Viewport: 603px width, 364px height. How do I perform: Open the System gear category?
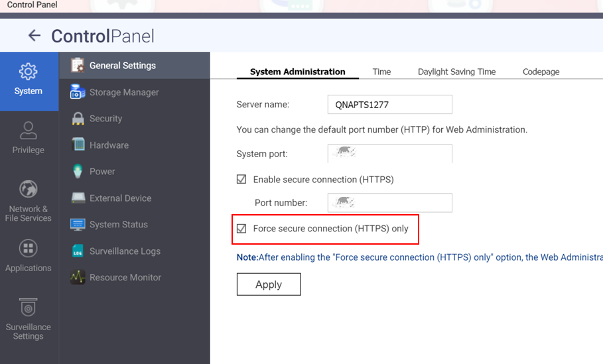click(29, 80)
